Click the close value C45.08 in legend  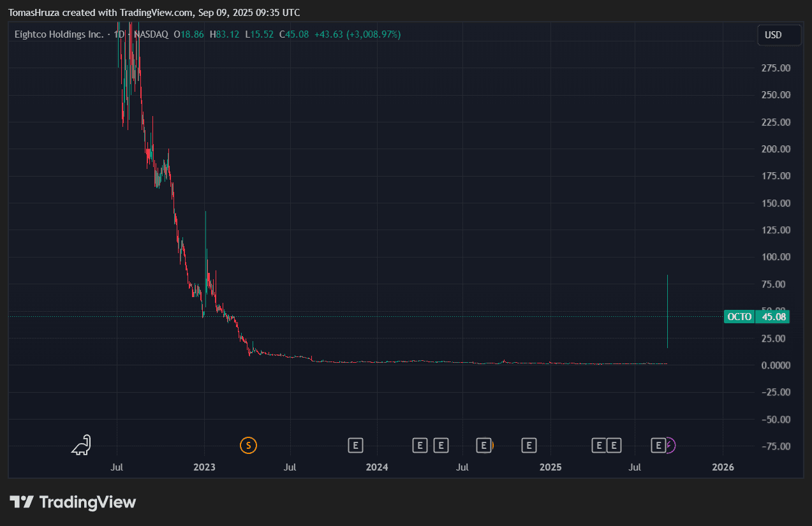tap(293, 34)
